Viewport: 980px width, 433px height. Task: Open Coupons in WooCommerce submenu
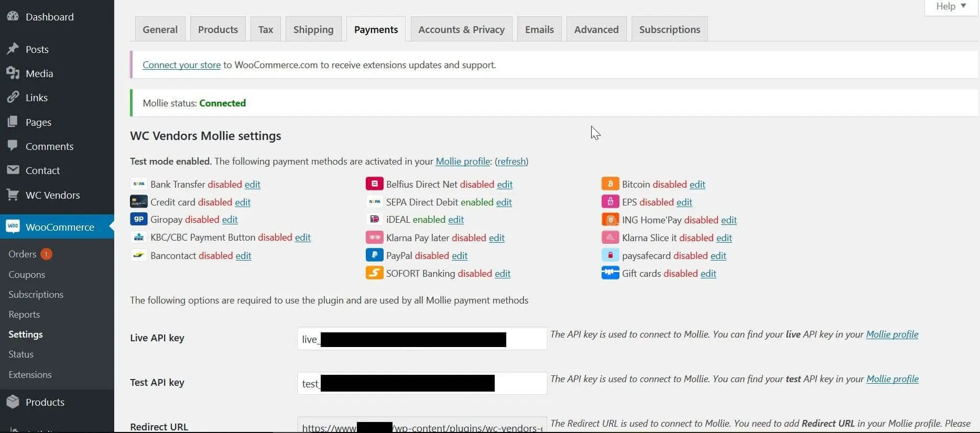pyautogui.click(x=27, y=275)
